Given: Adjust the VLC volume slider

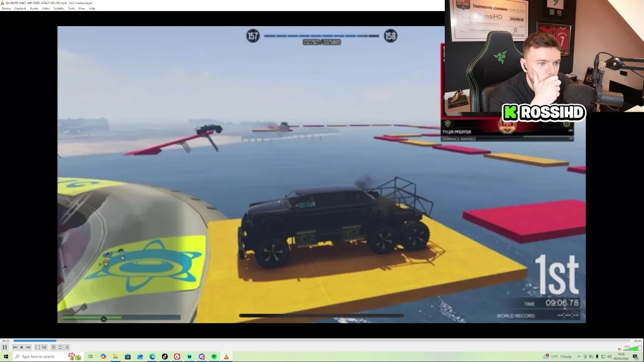Looking at the screenshot, I should coord(632,348).
